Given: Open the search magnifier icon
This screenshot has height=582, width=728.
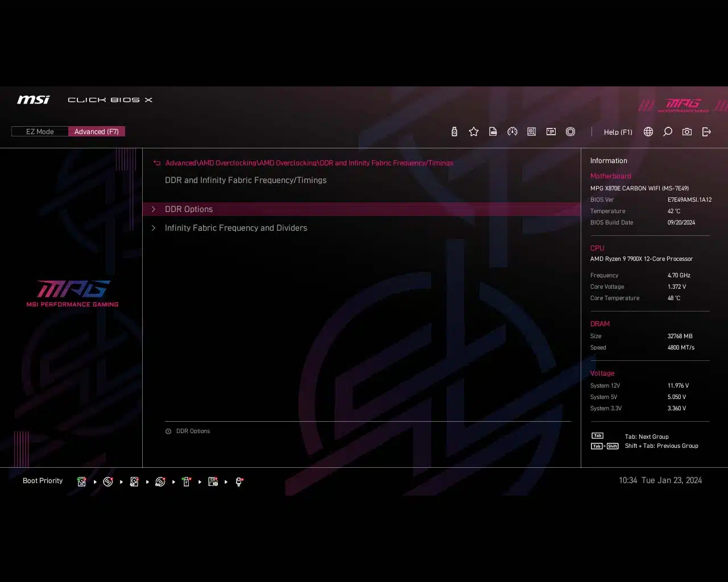Looking at the screenshot, I should (x=668, y=132).
